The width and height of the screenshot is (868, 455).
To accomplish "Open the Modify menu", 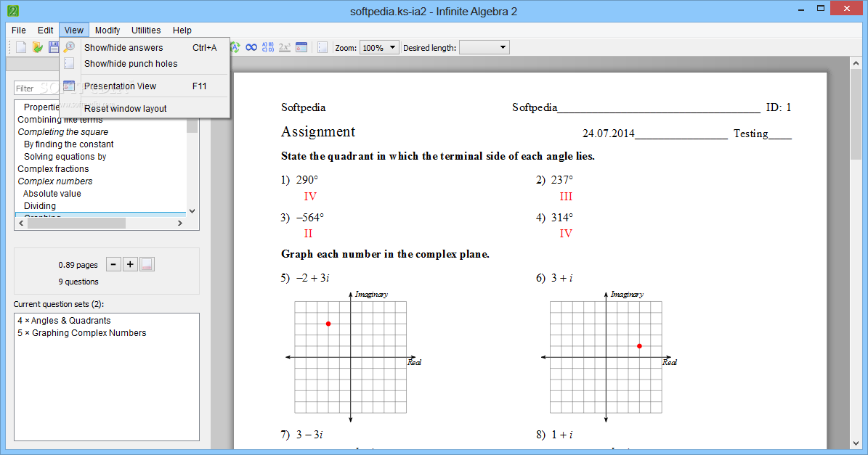I will pyautogui.click(x=108, y=30).
